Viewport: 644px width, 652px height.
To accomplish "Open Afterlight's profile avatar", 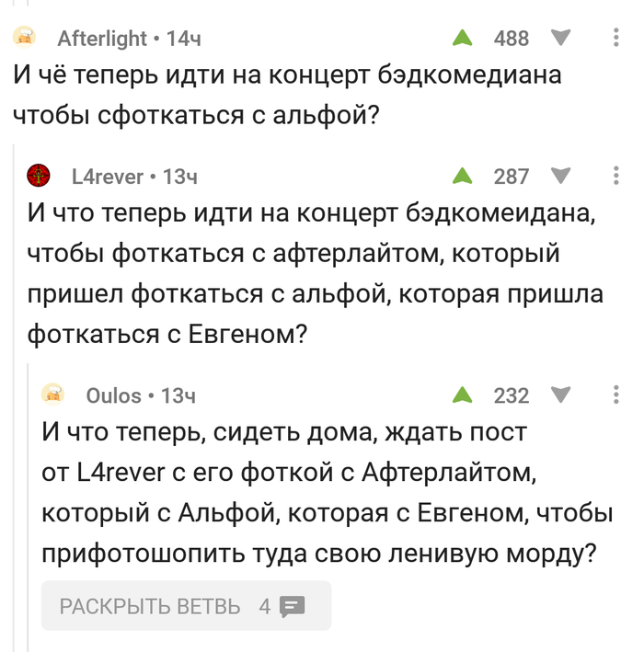I will [x=25, y=38].
